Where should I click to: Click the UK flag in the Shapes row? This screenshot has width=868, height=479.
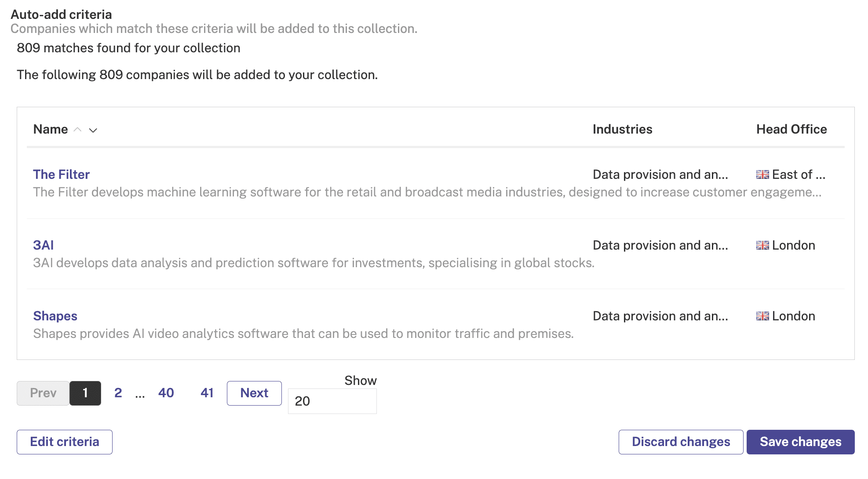click(762, 316)
